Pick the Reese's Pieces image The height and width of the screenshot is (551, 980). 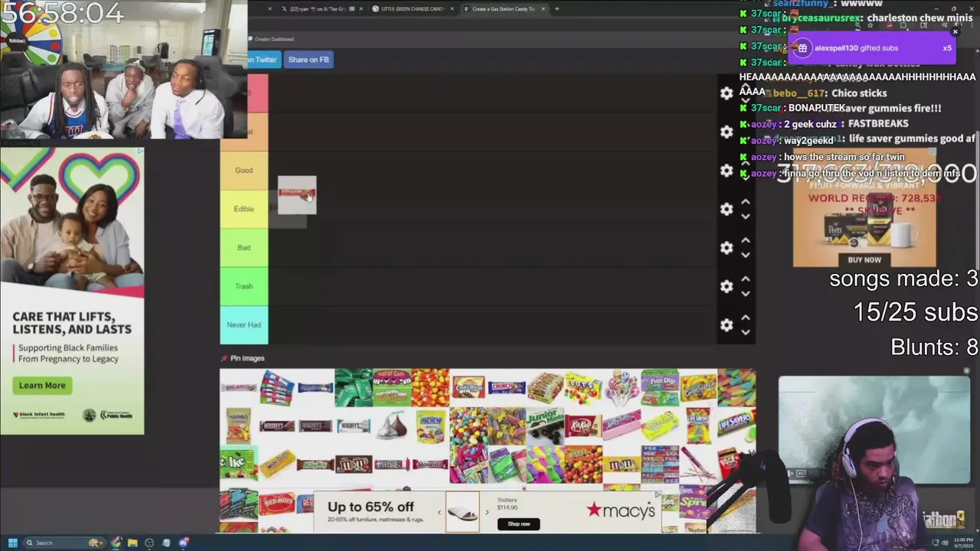583,465
